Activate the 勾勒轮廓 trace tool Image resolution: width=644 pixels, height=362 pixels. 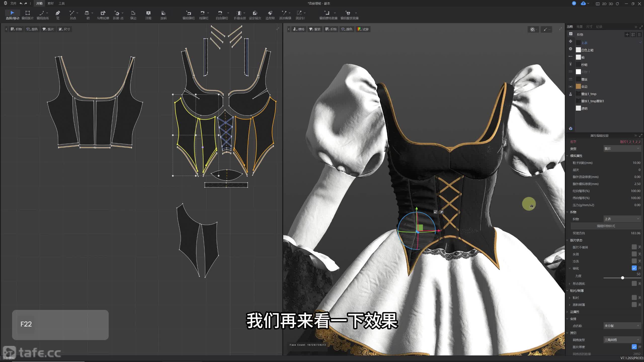tap(103, 15)
